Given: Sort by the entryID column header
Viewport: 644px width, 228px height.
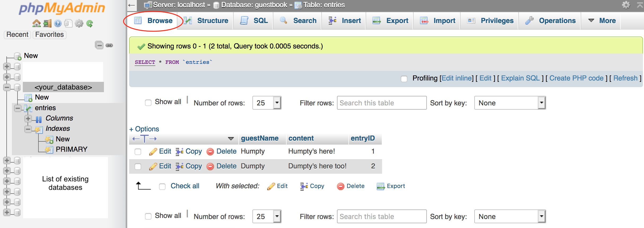Looking at the screenshot, I should click(363, 138).
